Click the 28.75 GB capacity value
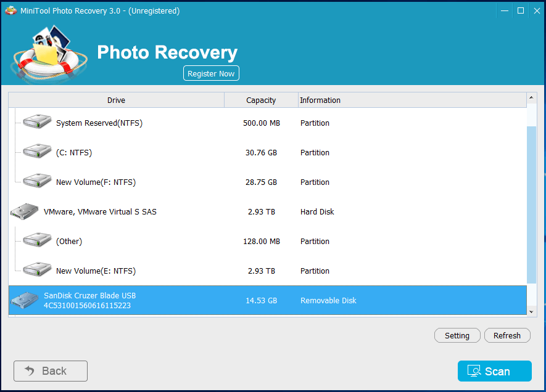This screenshot has height=392, width=546. click(x=261, y=182)
